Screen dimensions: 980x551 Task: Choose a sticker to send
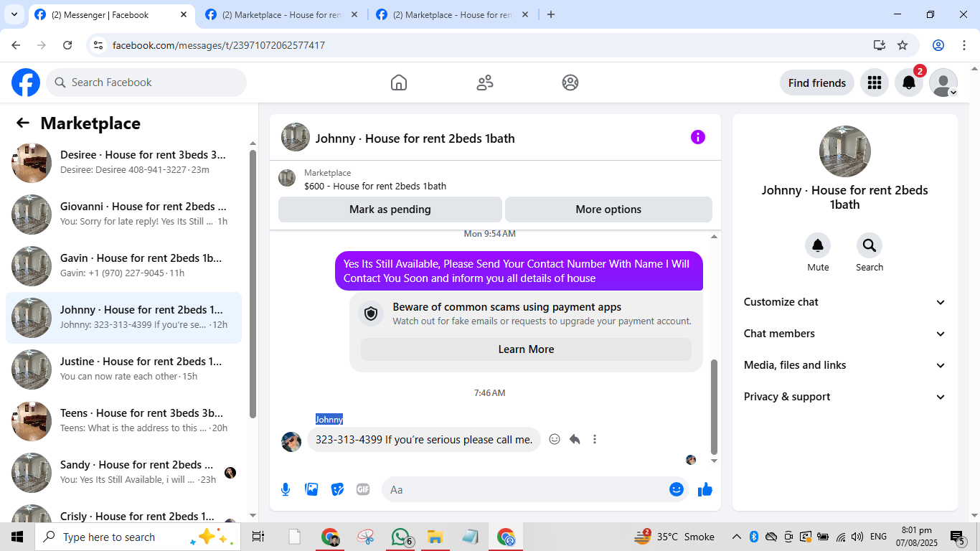coord(337,489)
